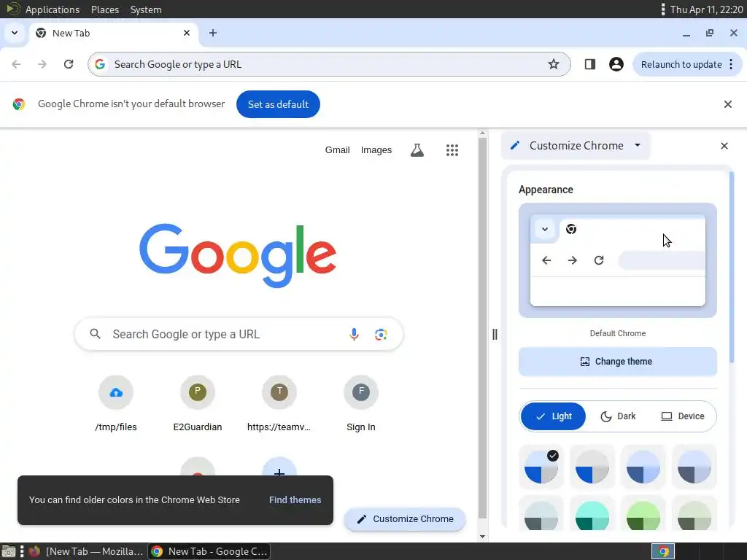
Task: Select the grey color swatch
Action: pyautogui.click(x=592, y=467)
